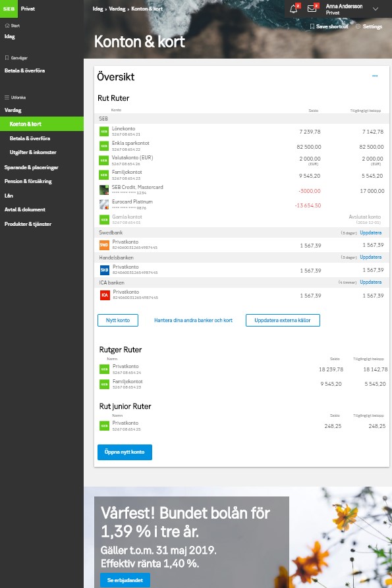Open Produkter & tjänster section
This screenshot has width=392, height=588.
click(28, 224)
